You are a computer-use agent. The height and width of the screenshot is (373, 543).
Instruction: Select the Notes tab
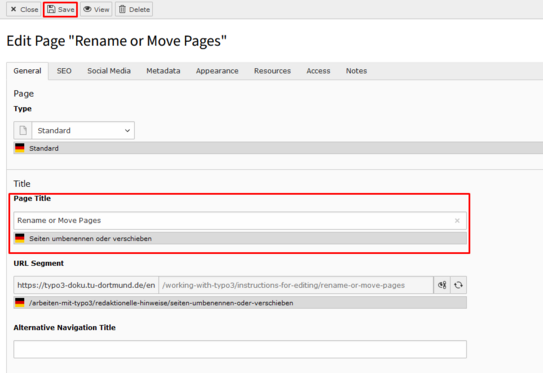[x=356, y=71]
